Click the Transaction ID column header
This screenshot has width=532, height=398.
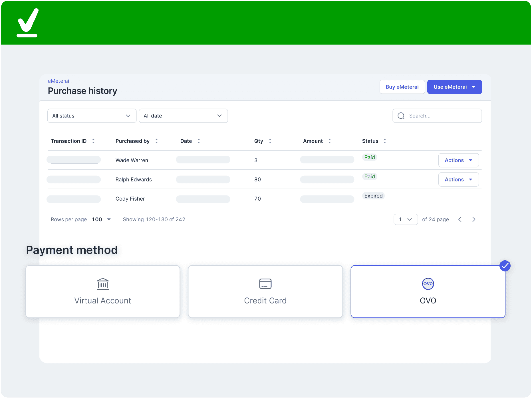click(x=68, y=141)
